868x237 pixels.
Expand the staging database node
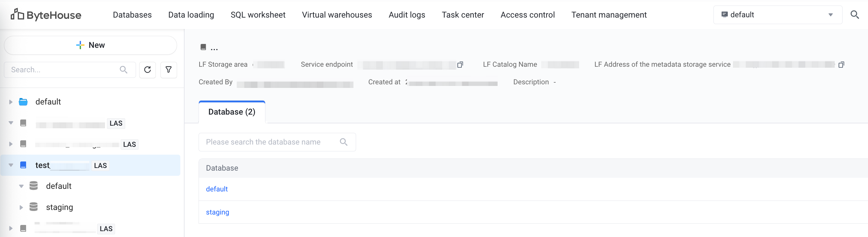[x=21, y=207]
